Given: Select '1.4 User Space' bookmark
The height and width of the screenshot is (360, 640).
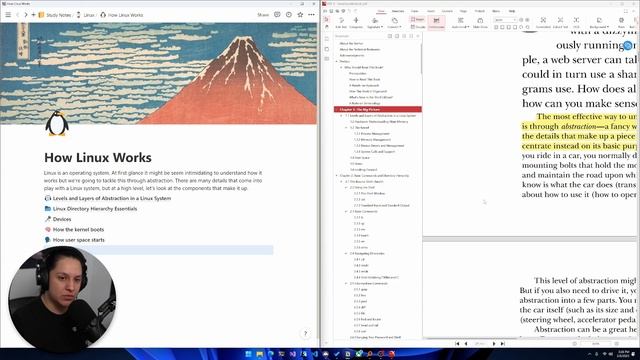Looking at the screenshot, I should tap(360, 158).
